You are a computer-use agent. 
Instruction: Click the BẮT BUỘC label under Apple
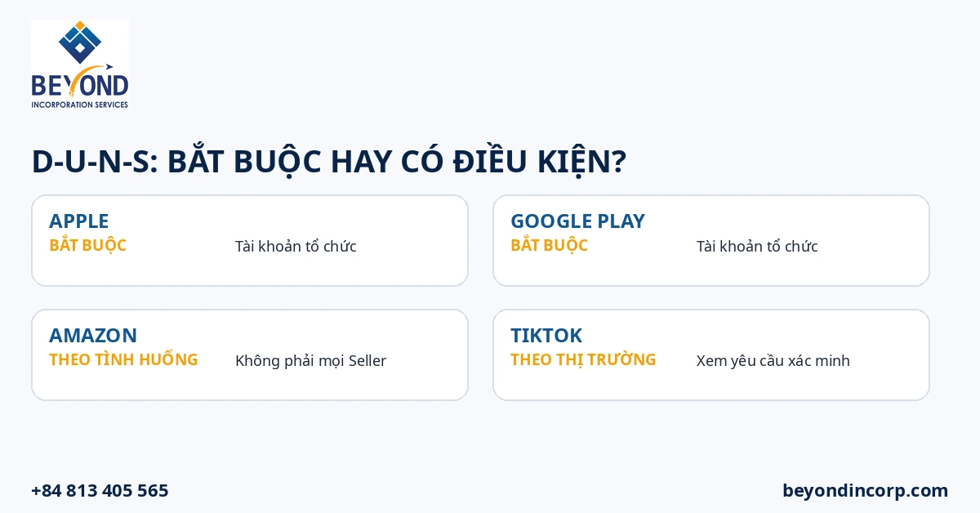87,245
